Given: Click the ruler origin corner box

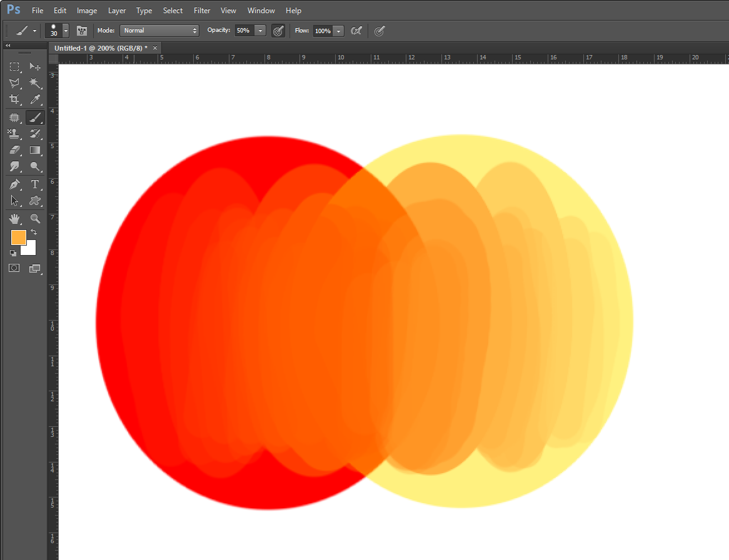Looking at the screenshot, I should coord(54,59).
